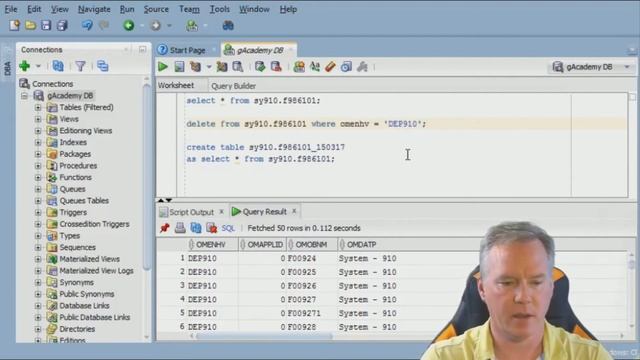Click the SQL History icon in worksheet toolbar

(x=346, y=67)
